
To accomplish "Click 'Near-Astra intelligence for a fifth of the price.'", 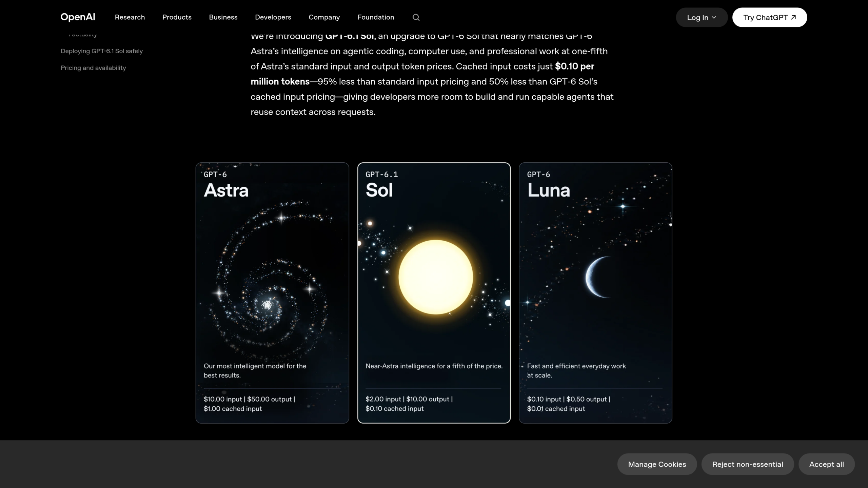I will pyautogui.click(x=434, y=366).
